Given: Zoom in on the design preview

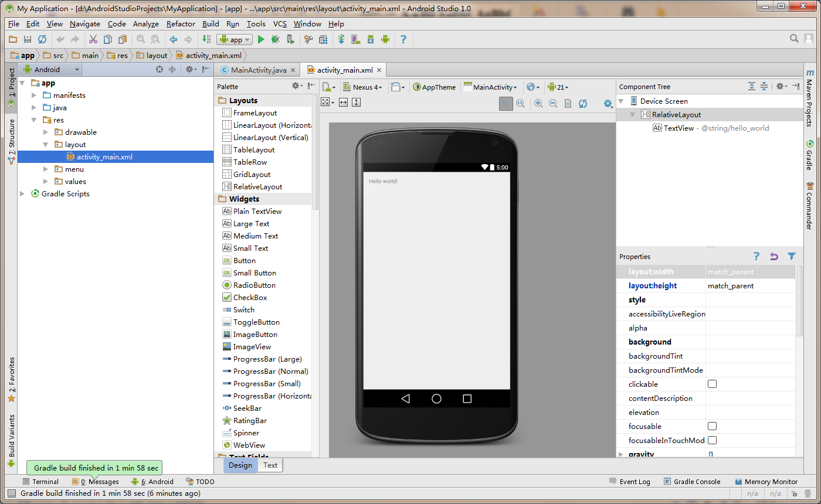Looking at the screenshot, I should click(x=538, y=104).
